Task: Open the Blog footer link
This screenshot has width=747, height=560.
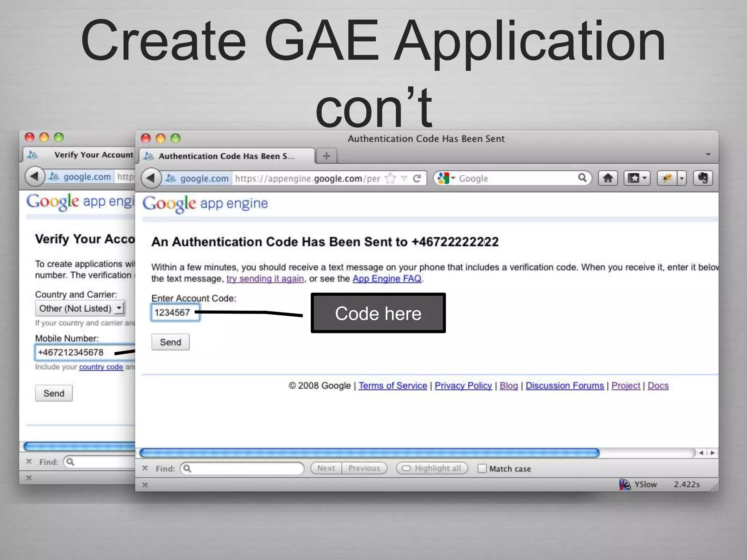Action: pos(509,385)
